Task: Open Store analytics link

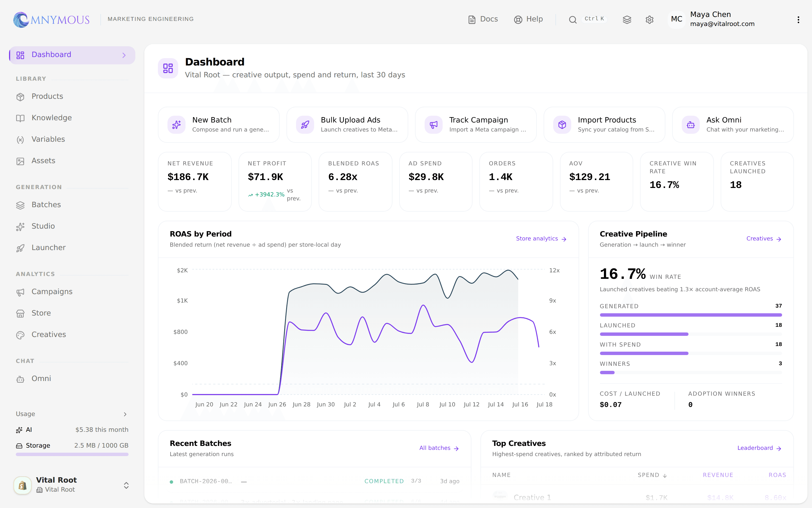Action: (x=541, y=238)
